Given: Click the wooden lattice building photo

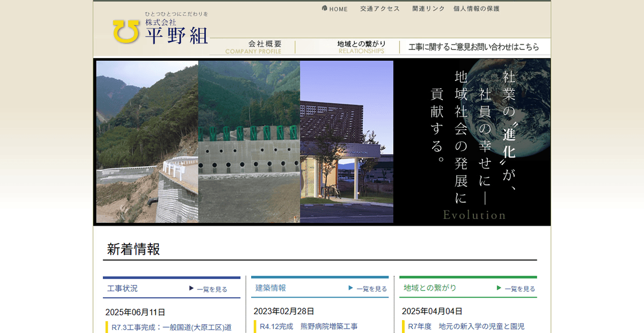Looking at the screenshot, I should (347, 142).
